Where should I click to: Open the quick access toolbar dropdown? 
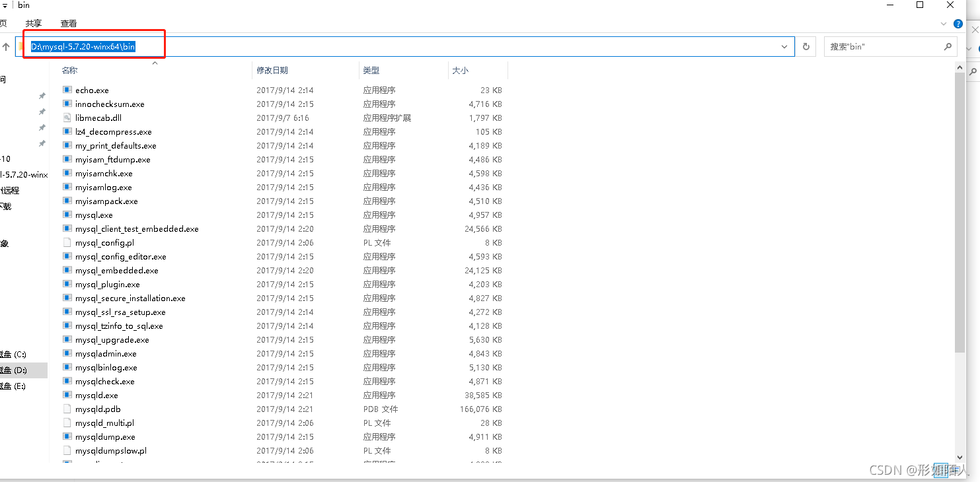pos(5,5)
